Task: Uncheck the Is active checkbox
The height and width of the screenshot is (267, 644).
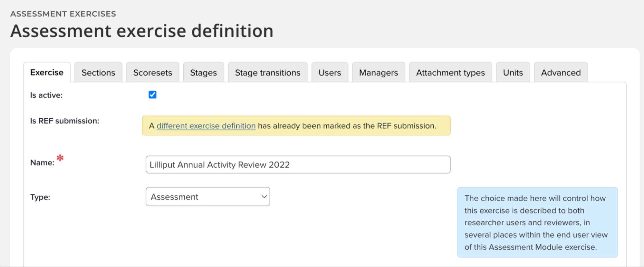Action: tap(152, 95)
